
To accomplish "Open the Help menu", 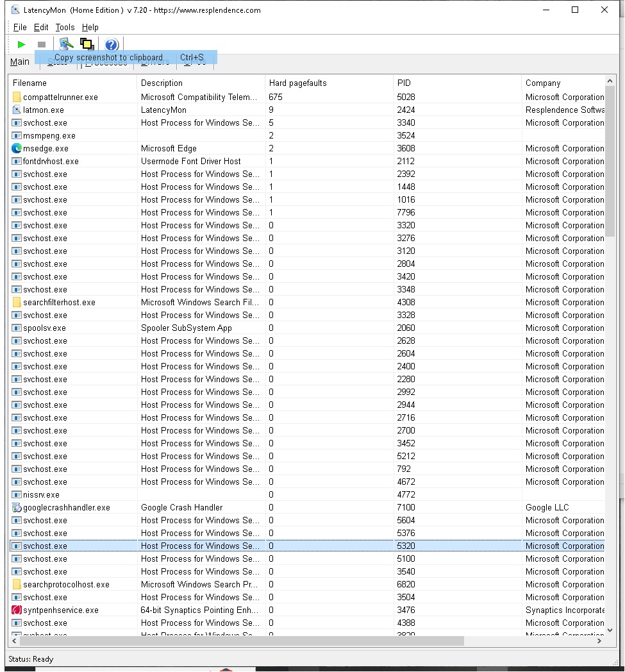I will (90, 27).
